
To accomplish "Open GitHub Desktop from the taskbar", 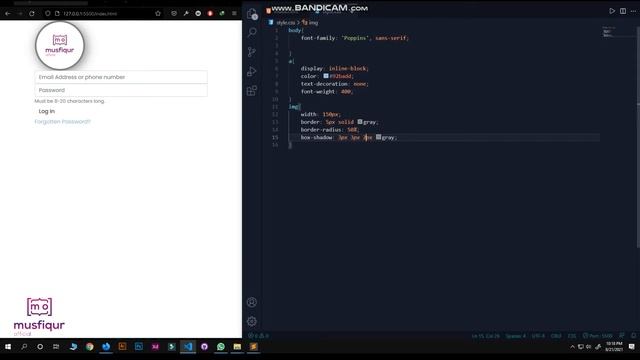I will [204, 347].
